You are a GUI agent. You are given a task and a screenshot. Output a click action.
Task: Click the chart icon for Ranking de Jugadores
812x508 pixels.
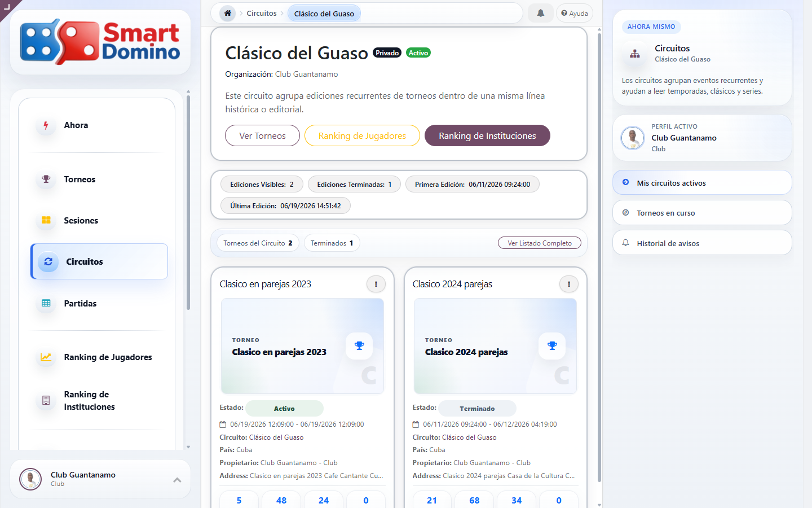(x=46, y=357)
